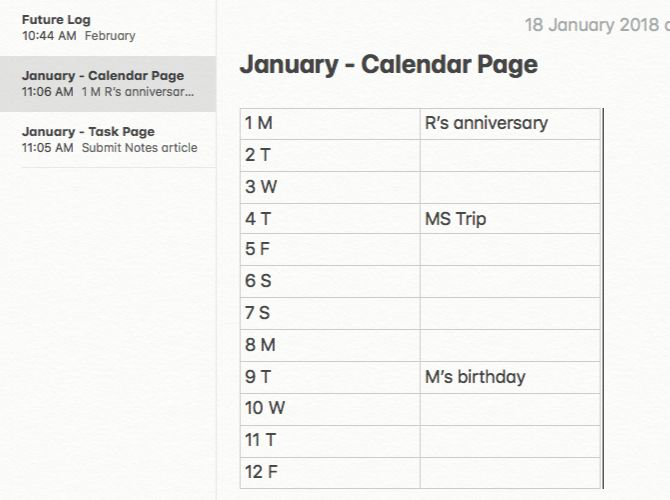Open the January - Task Page note
The image size is (670, 500).
107,139
